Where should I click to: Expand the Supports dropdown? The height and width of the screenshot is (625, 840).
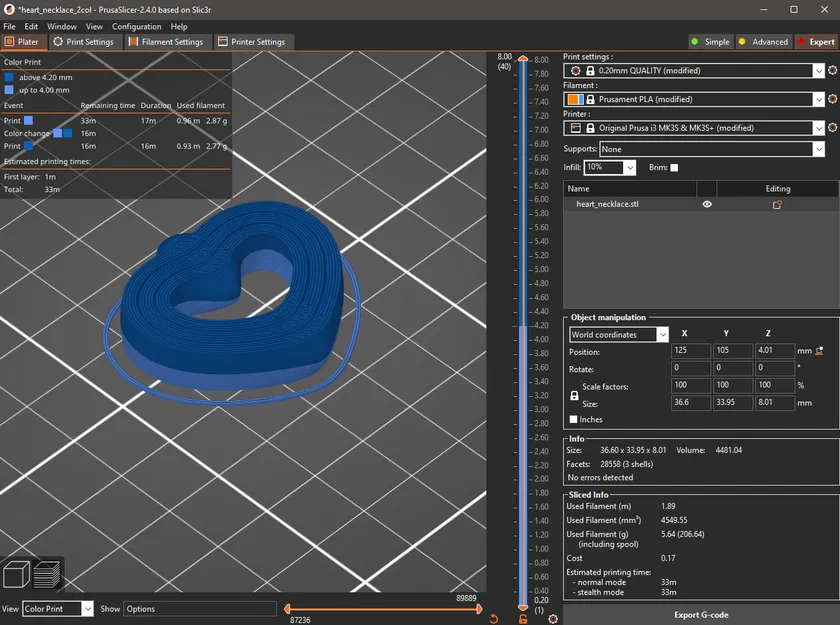(818, 149)
